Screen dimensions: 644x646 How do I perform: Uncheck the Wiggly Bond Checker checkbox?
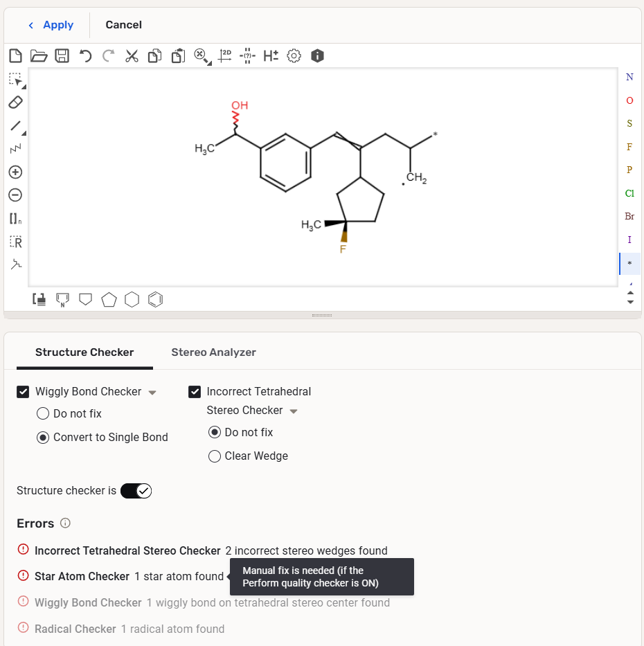point(23,392)
